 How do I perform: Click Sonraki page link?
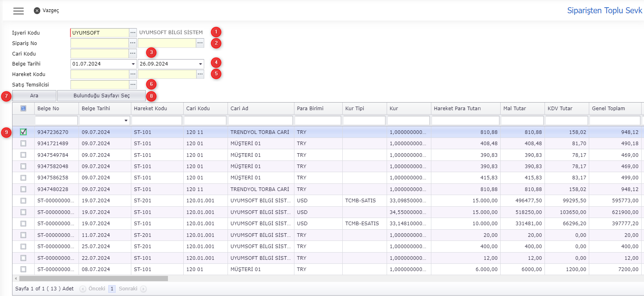(128, 289)
